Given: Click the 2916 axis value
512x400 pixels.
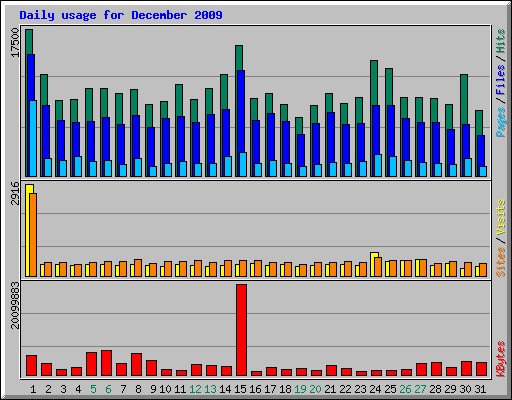Looking at the screenshot, I should [x=15, y=193].
